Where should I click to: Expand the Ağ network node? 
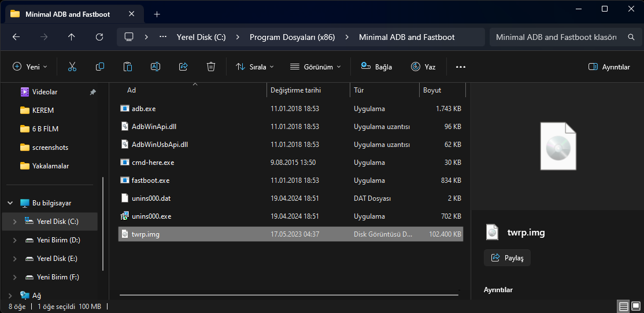click(x=10, y=295)
